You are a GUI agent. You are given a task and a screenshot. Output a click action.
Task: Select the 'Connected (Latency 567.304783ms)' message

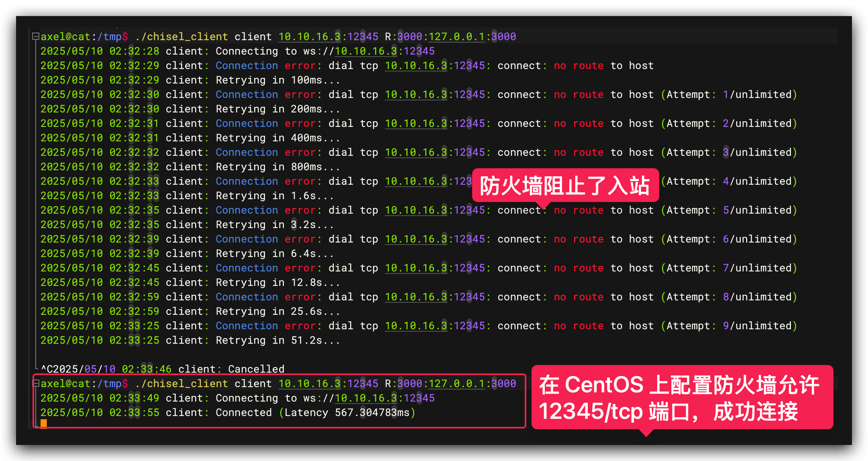click(x=315, y=412)
